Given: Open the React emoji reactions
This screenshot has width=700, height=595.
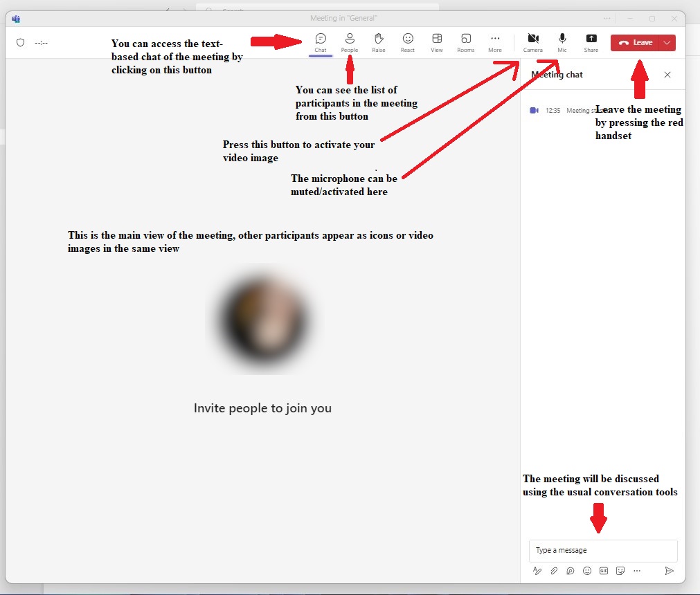Looking at the screenshot, I should [408, 42].
